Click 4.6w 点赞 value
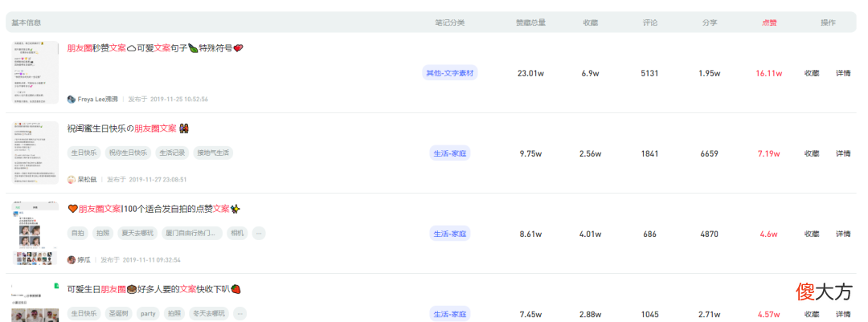 point(769,234)
